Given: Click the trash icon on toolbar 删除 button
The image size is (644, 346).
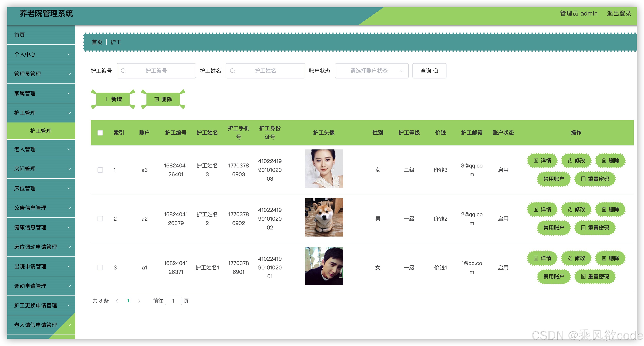Looking at the screenshot, I should [157, 99].
